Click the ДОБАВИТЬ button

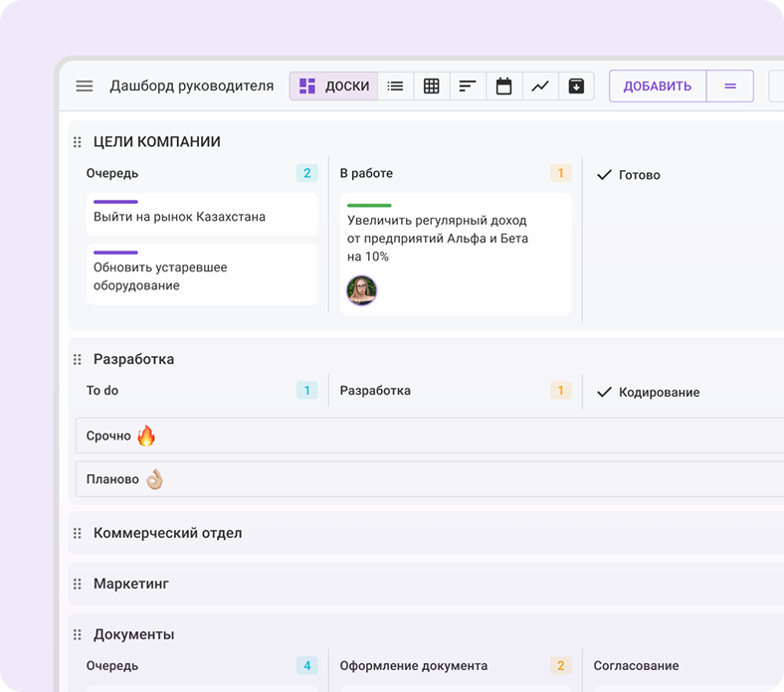657,86
